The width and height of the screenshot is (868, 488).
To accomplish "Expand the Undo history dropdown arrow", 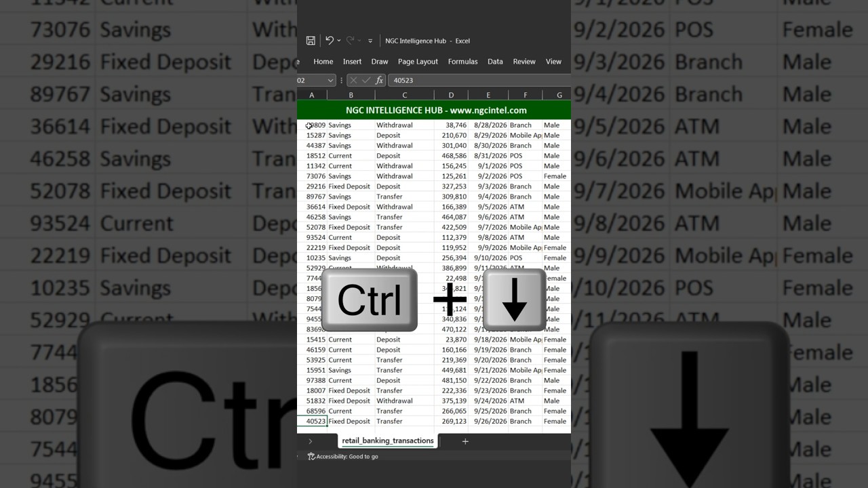I will [x=339, y=41].
